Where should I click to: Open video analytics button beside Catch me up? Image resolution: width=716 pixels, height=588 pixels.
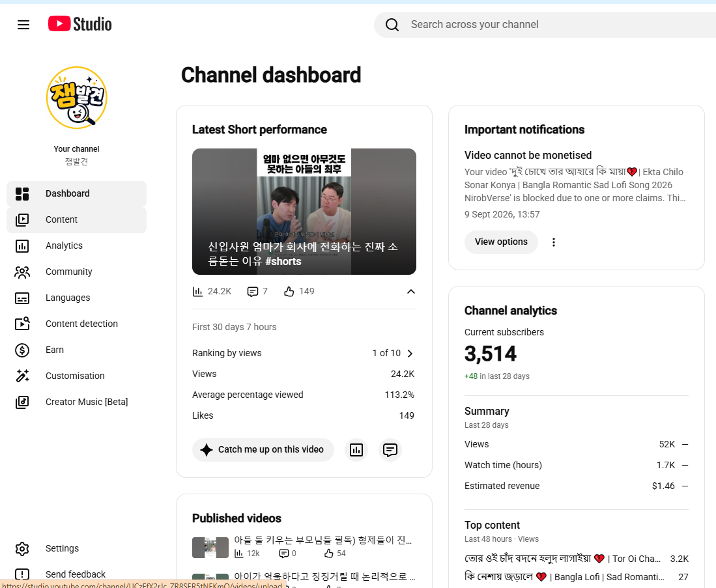coord(356,450)
